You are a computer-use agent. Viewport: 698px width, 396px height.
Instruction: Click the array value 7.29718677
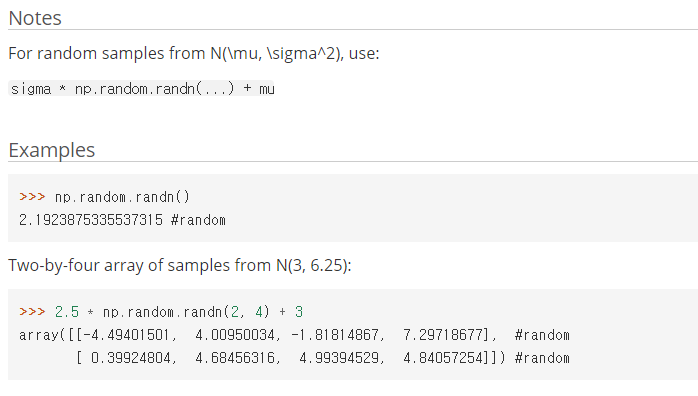pos(443,335)
